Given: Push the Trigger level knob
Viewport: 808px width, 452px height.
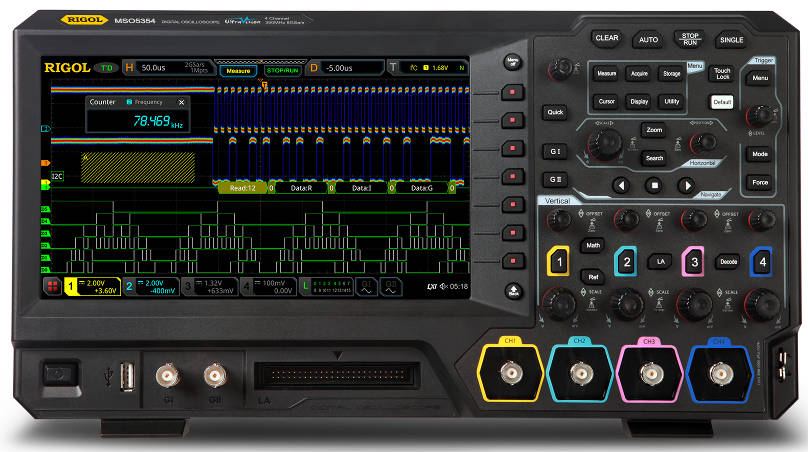Looking at the screenshot, I should click(x=760, y=116).
